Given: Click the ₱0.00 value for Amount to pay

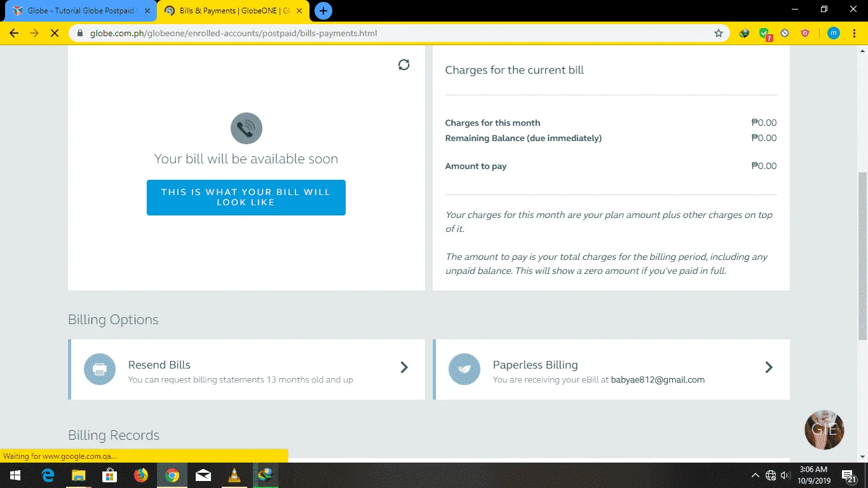Looking at the screenshot, I should pos(764,166).
